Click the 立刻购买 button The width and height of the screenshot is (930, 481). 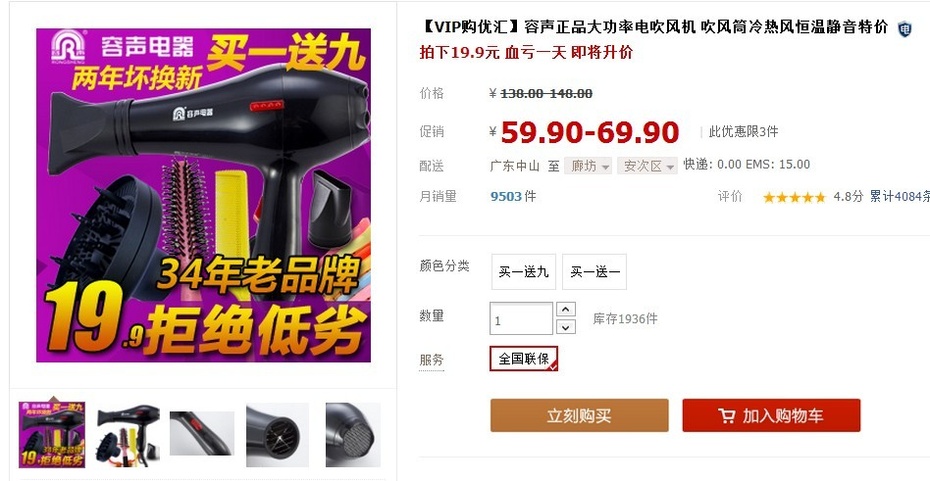[x=579, y=415]
